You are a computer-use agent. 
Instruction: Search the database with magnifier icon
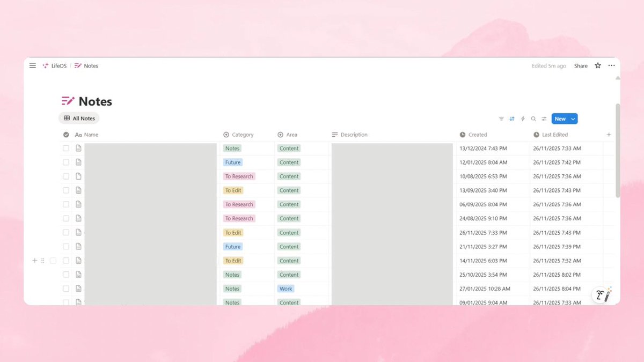pos(533,119)
